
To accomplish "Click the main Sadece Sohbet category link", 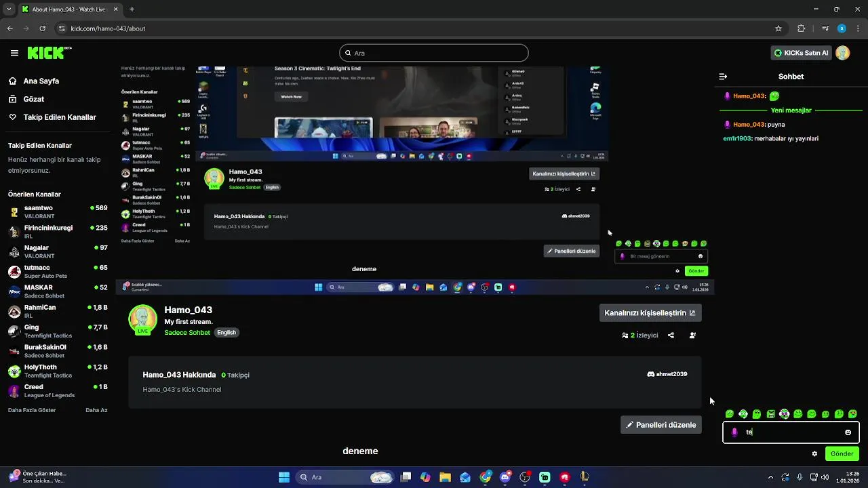I will click(x=187, y=333).
